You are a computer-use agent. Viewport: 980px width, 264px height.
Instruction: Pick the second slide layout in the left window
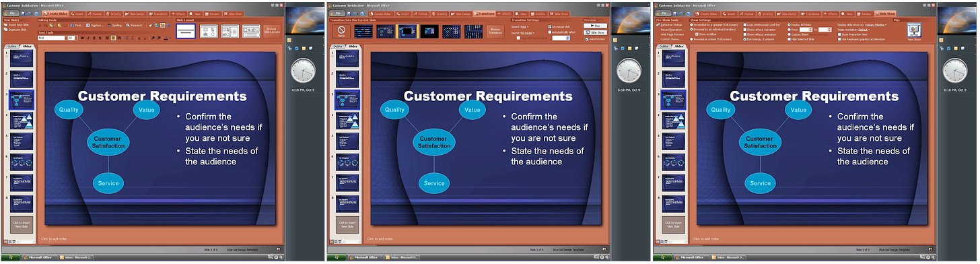point(209,31)
